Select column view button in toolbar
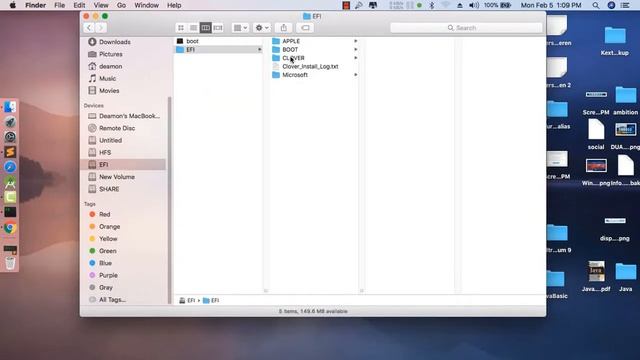The image size is (640, 360). (206, 28)
